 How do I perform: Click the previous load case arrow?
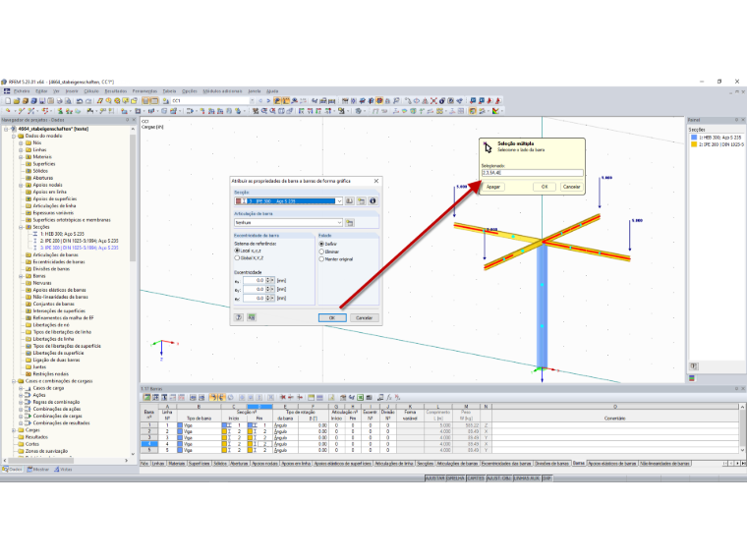pos(260,101)
